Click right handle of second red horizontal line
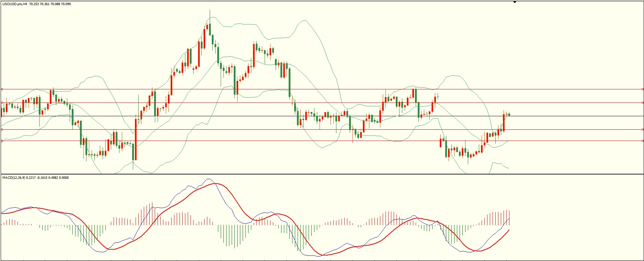Screen dimensions: 644x261 click(x=642, y=102)
